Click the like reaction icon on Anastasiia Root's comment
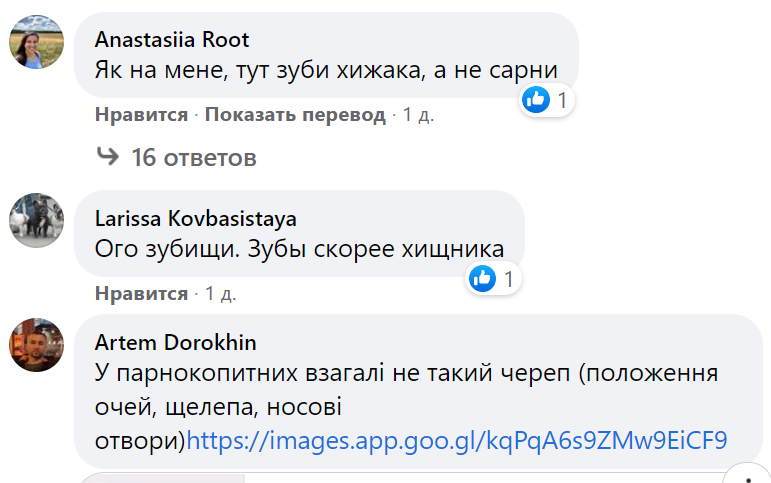Viewport: 771px width, 483px height. coord(537,100)
